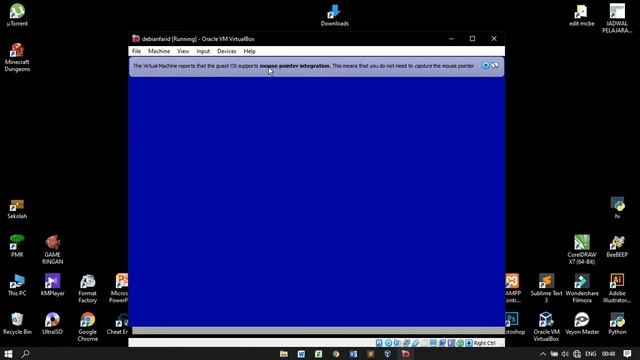
Task: Select the Veyon Master desktop icon
Action: [x=582, y=323]
